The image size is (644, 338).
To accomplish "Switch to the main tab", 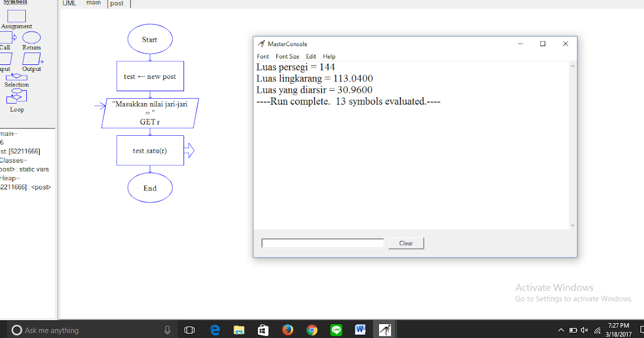I will (93, 3).
